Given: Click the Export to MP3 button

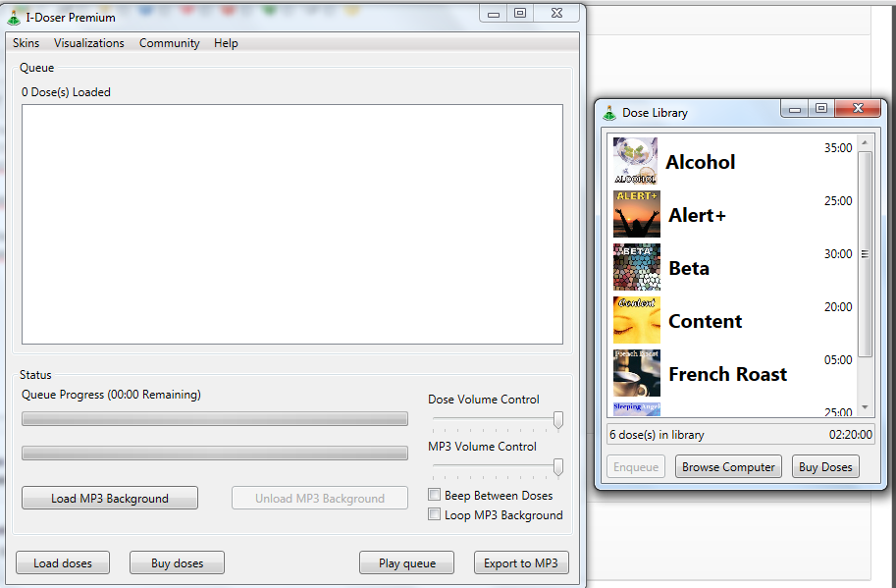Looking at the screenshot, I should tap(521, 562).
